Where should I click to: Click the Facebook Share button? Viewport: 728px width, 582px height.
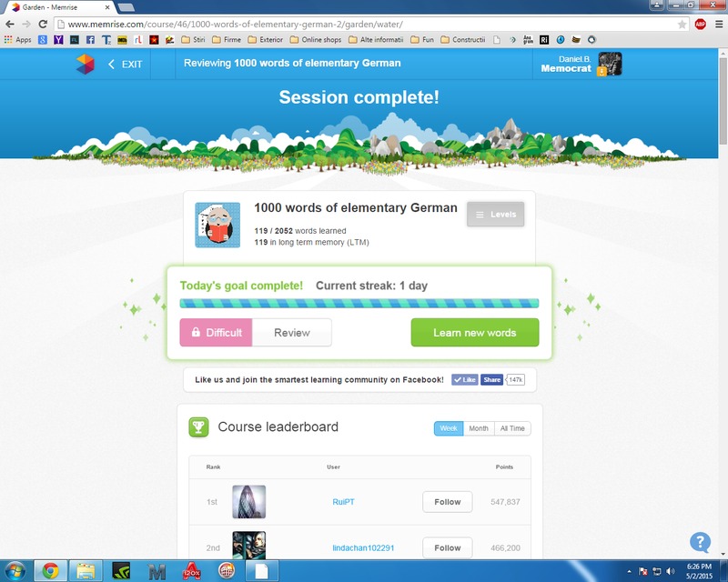pyautogui.click(x=491, y=379)
